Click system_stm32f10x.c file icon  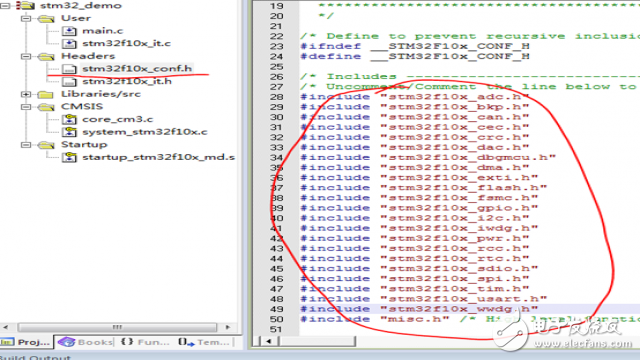(69, 132)
